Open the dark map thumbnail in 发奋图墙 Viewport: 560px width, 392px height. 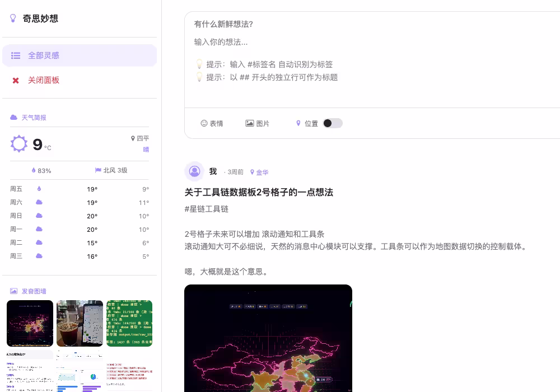(x=30, y=323)
